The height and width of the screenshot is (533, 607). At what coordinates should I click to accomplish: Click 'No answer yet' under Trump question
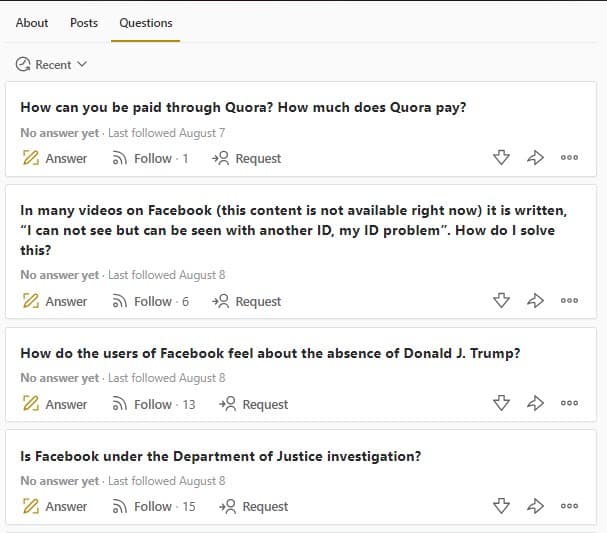pos(60,378)
